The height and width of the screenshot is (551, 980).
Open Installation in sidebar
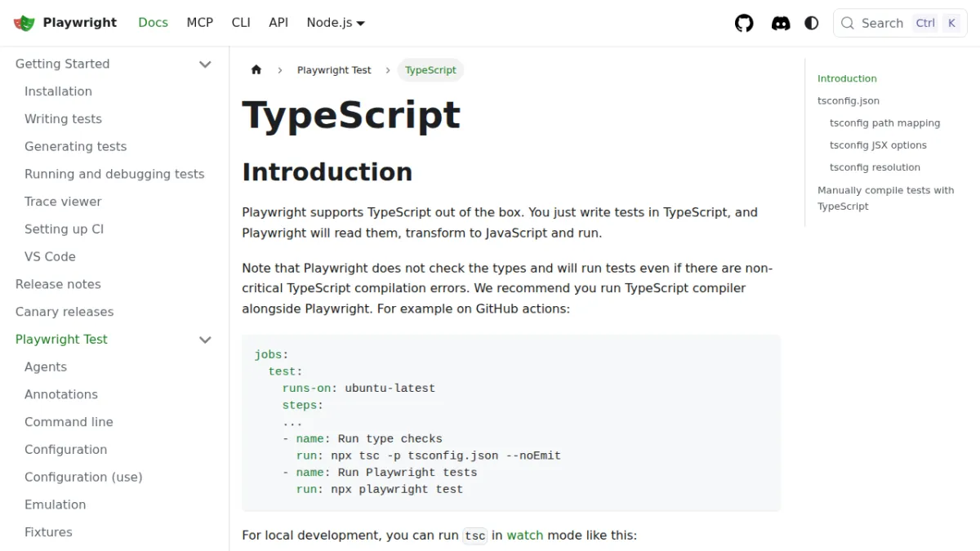tap(58, 91)
